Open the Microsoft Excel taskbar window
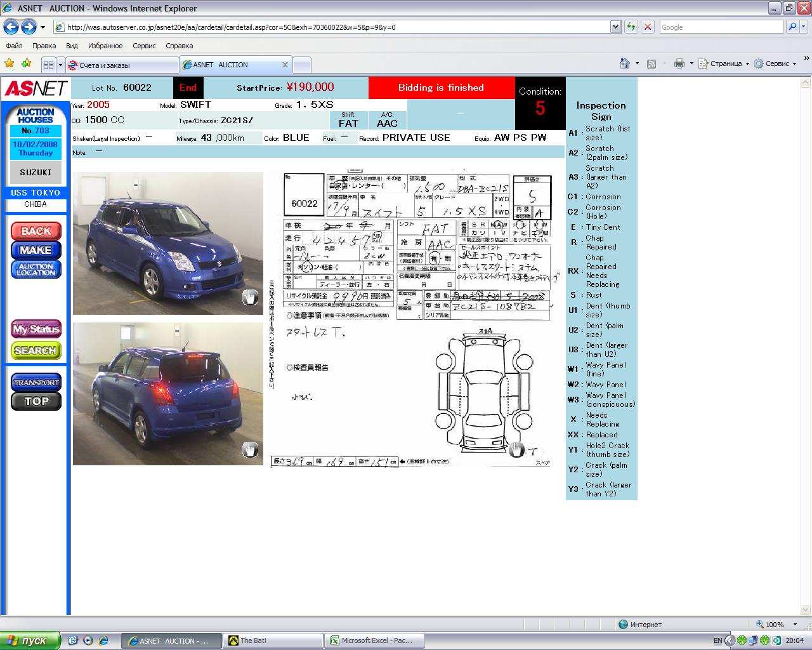 tap(375, 640)
